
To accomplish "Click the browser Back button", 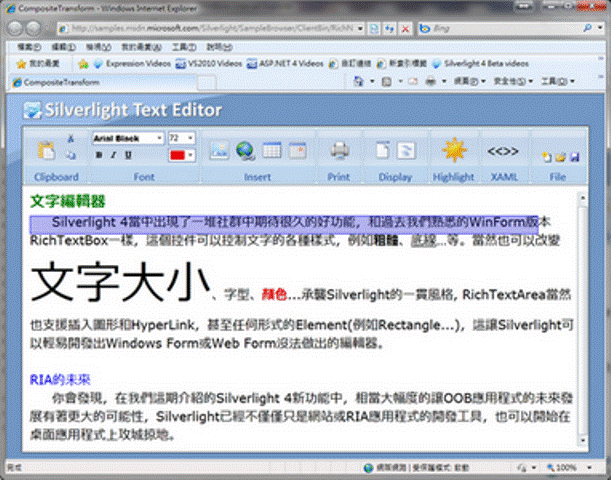I will (16, 28).
